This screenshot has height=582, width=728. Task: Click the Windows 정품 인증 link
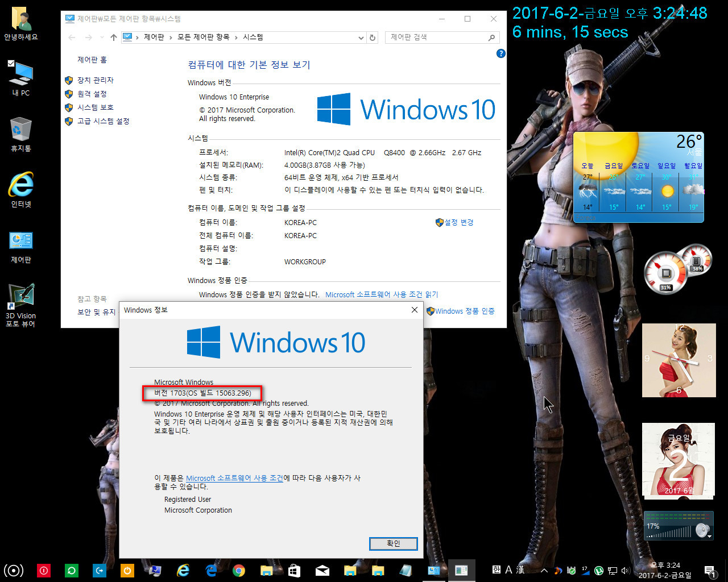[465, 311]
